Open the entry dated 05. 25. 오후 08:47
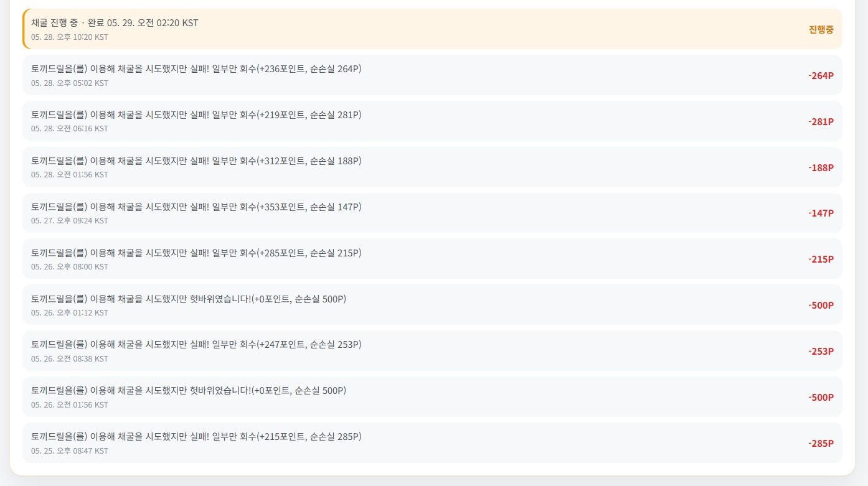This screenshot has width=868, height=486. pos(432,443)
